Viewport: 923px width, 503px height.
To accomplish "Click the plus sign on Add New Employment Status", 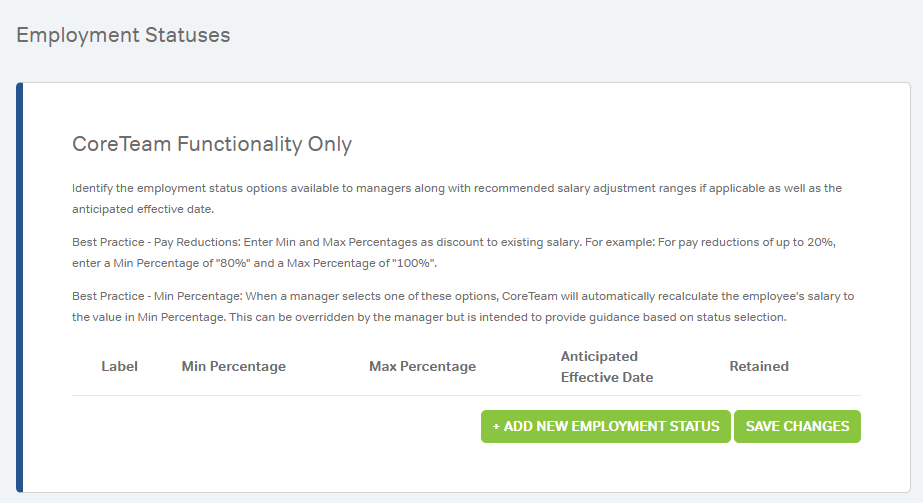I will point(496,426).
